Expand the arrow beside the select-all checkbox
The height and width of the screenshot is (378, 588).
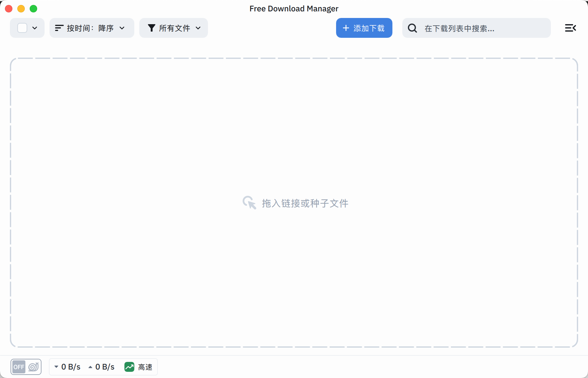point(35,28)
